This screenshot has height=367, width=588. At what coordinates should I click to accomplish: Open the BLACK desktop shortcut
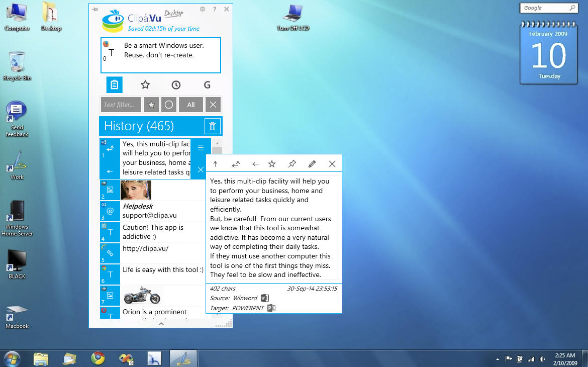17,264
